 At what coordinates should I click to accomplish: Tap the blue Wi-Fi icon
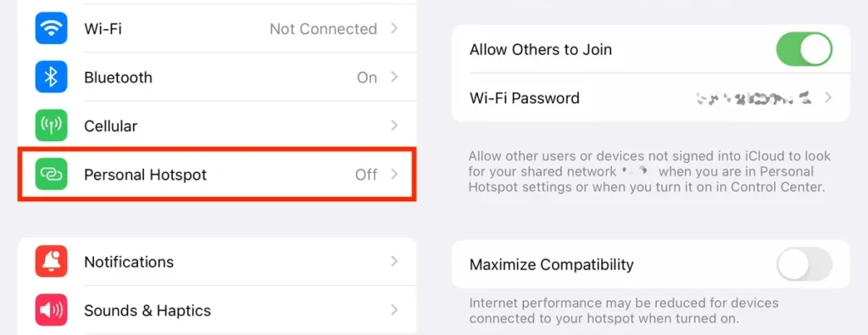click(x=52, y=28)
